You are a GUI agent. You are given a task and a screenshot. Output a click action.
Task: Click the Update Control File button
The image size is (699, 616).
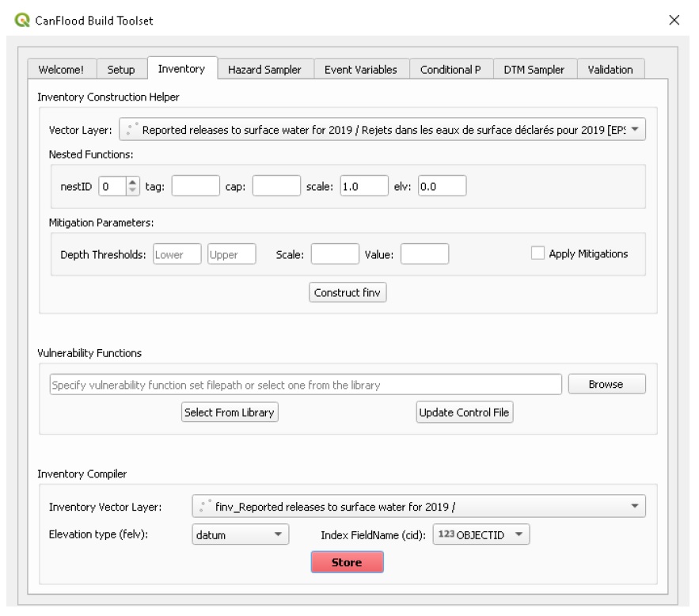[x=465, y=413]
